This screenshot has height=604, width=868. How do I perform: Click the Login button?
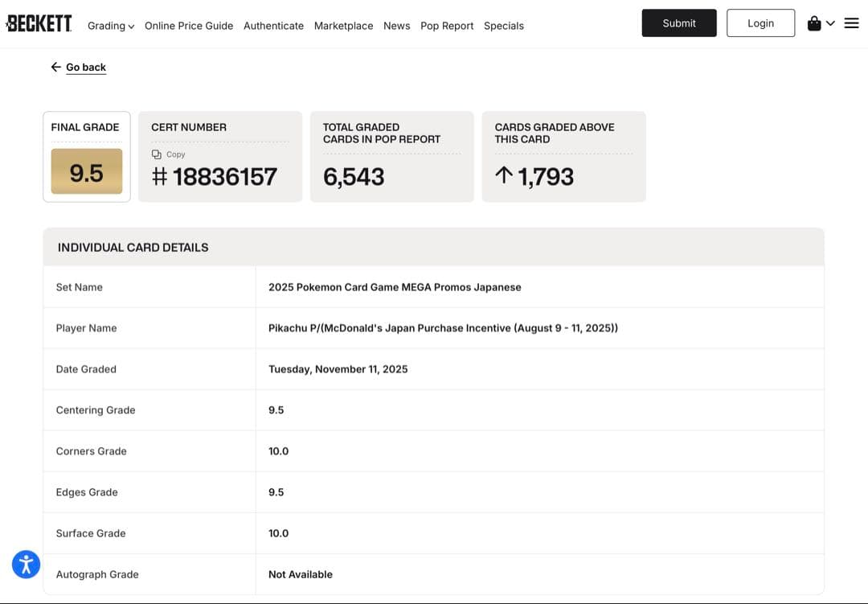[760, 23]
